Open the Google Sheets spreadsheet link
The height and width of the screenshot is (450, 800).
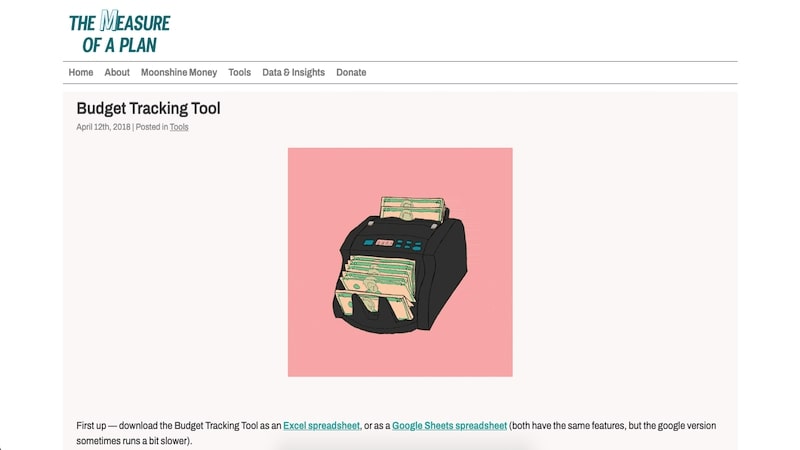(x=449, y=426)
